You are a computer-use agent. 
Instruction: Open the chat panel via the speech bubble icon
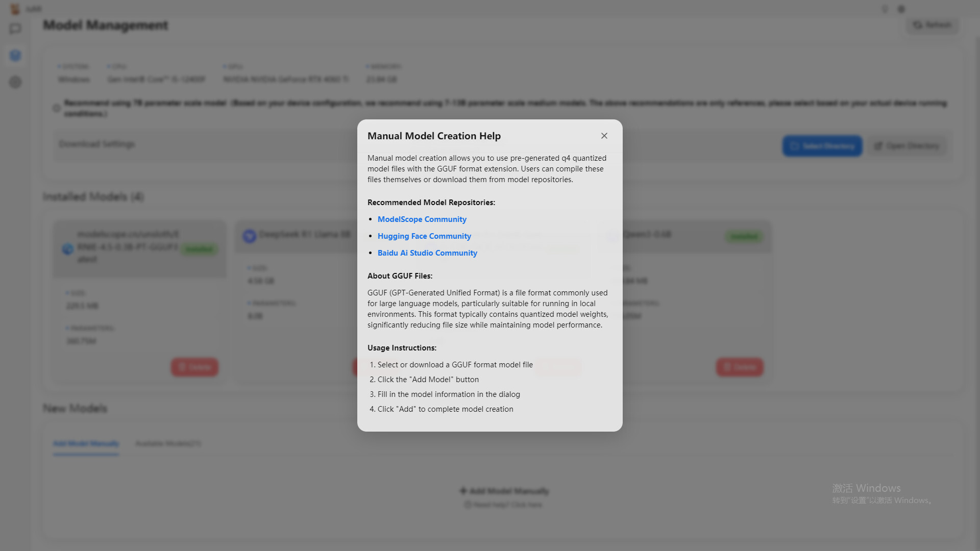click(15, 29)
